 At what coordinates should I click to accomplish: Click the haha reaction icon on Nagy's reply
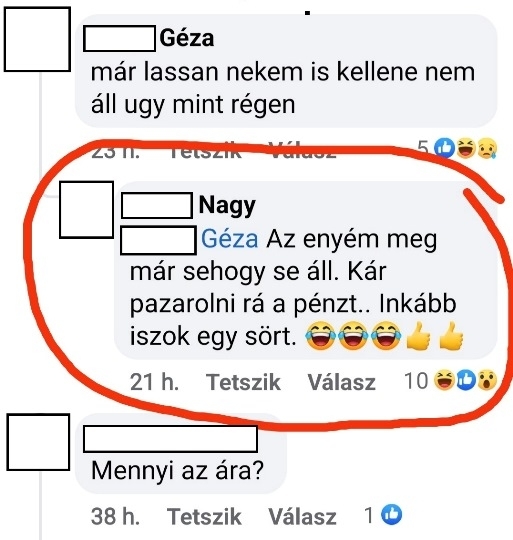[444, 380]
